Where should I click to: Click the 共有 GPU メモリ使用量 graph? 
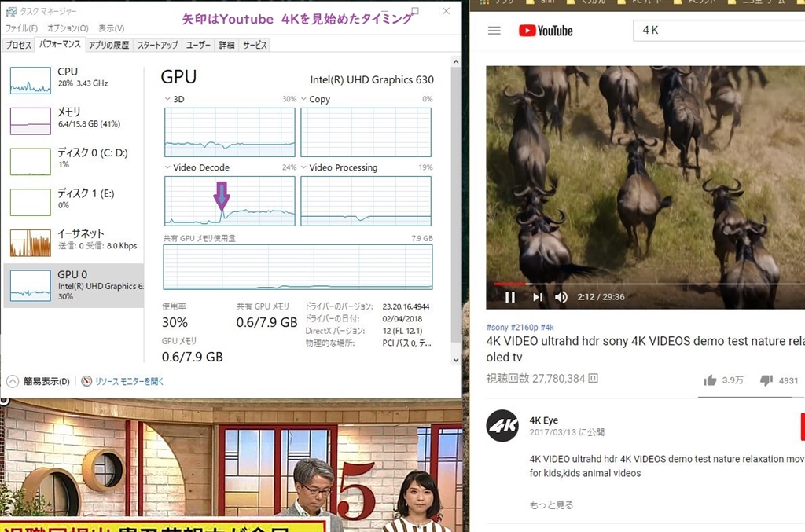(x=298, y=267)
